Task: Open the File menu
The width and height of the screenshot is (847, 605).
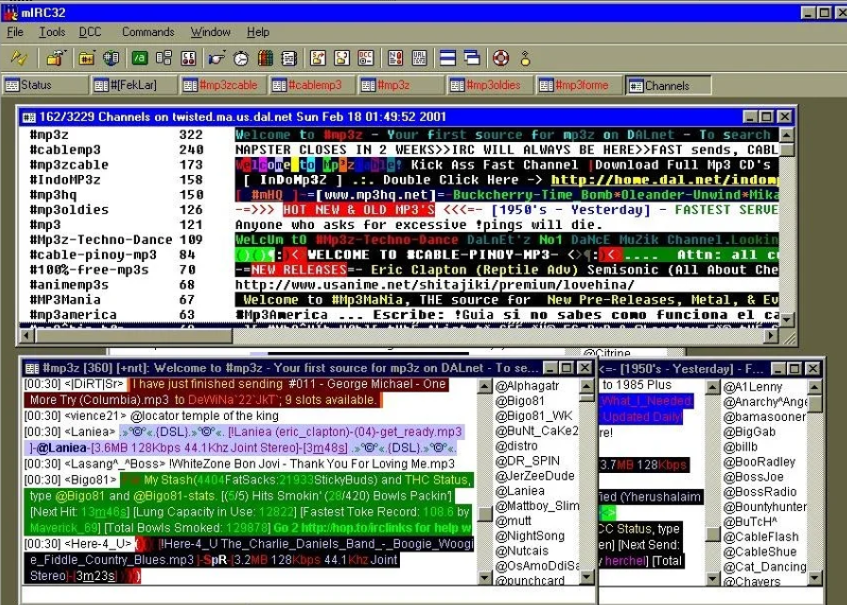Action: pyautogui.click(x=15, y=32)
